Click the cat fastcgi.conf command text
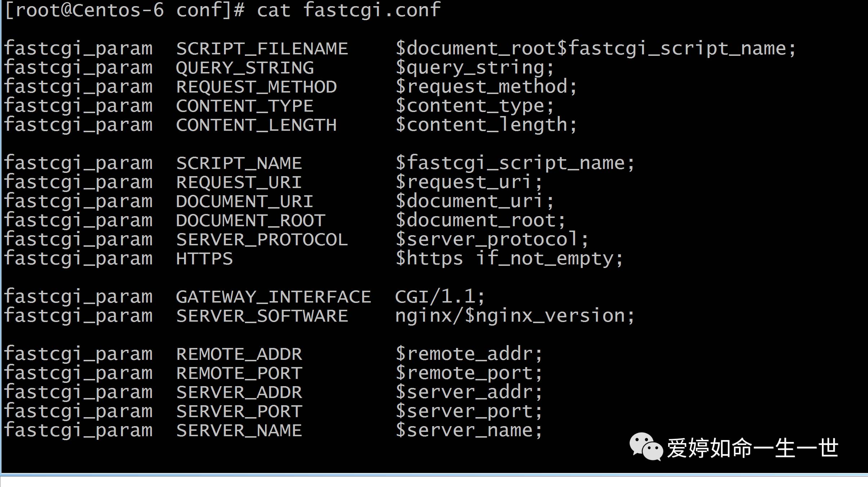The width and height of the screenshot is (868, 487). (349, 10)
